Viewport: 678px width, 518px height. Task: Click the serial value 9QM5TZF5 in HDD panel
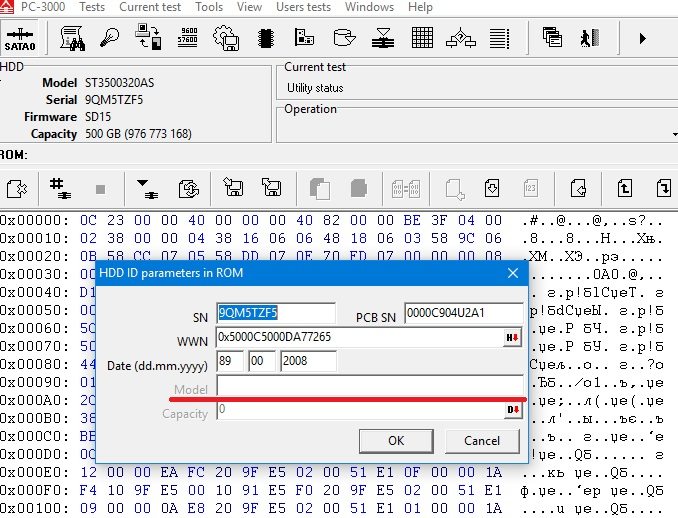[x=114, y=100]
